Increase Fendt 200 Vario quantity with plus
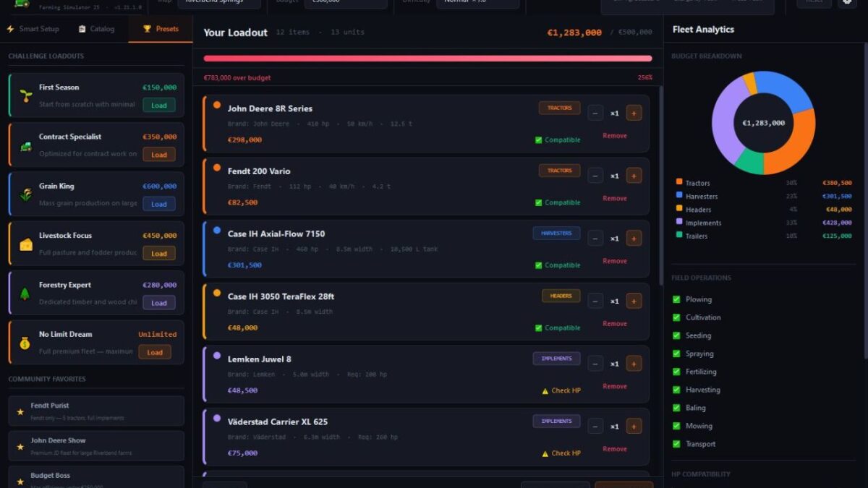Image resolution: width=868 pixels, height=488 pixels. click(634, 176)
